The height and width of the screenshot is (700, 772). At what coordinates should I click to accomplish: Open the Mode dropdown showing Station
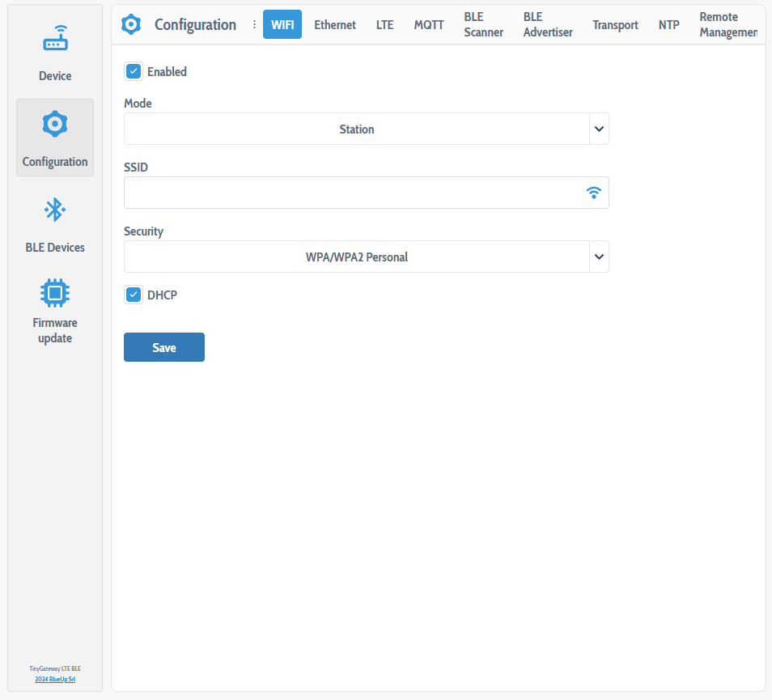coord(366,129)
